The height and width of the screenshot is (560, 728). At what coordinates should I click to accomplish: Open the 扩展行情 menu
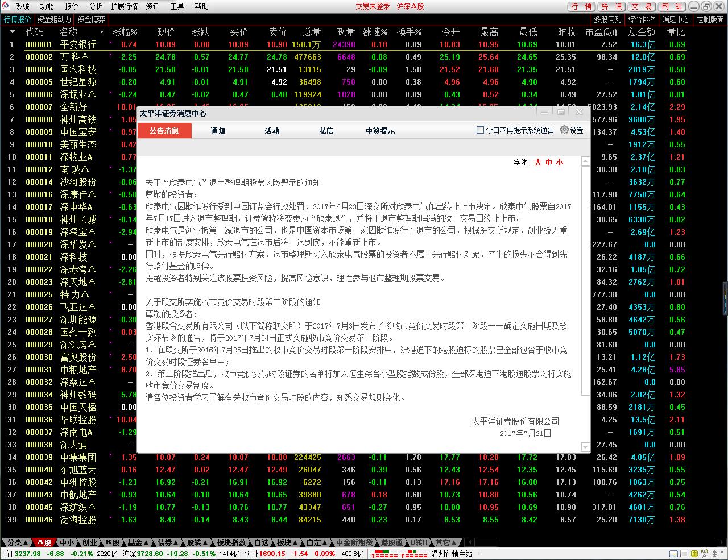click(x=124, y=6)
